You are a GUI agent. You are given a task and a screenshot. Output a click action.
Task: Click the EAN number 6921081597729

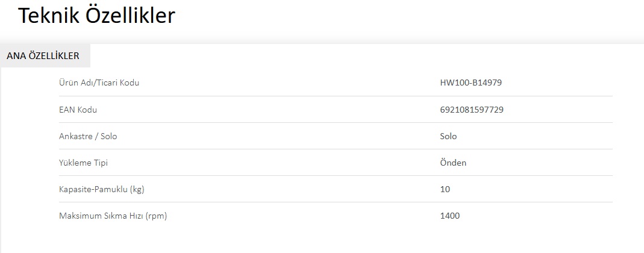[x=472, y=110]
